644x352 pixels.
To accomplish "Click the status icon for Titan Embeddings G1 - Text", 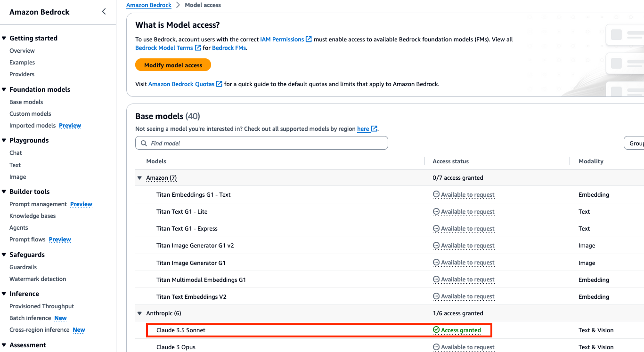I will (436, 194).
